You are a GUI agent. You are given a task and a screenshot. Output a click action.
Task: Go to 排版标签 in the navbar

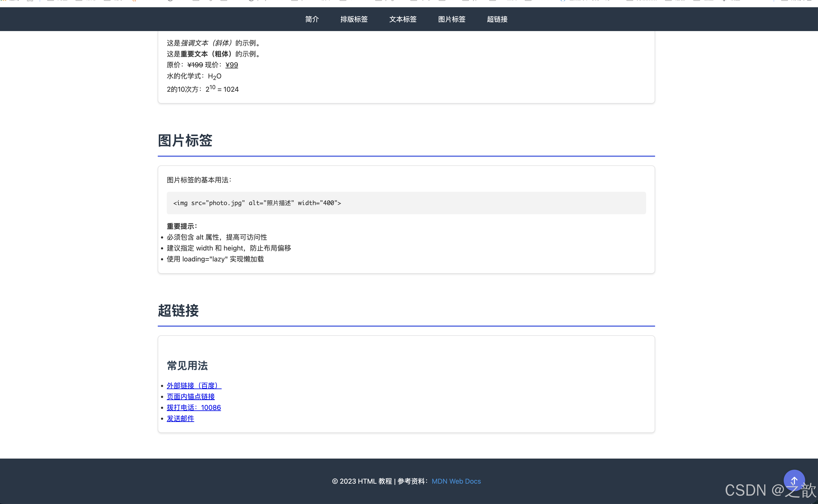(x=354, y=19)
